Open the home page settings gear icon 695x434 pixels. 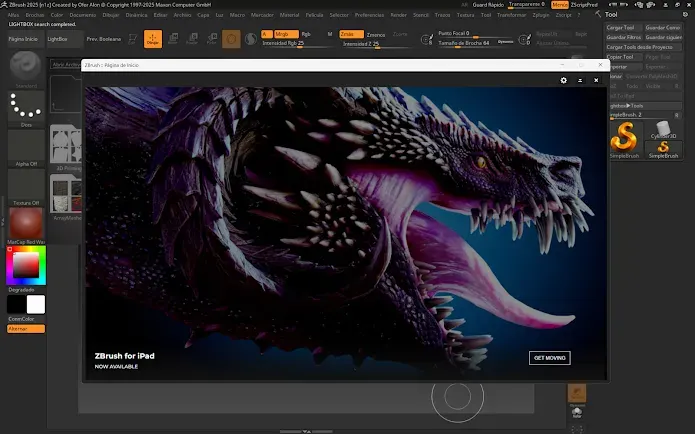tap(563, 80)
